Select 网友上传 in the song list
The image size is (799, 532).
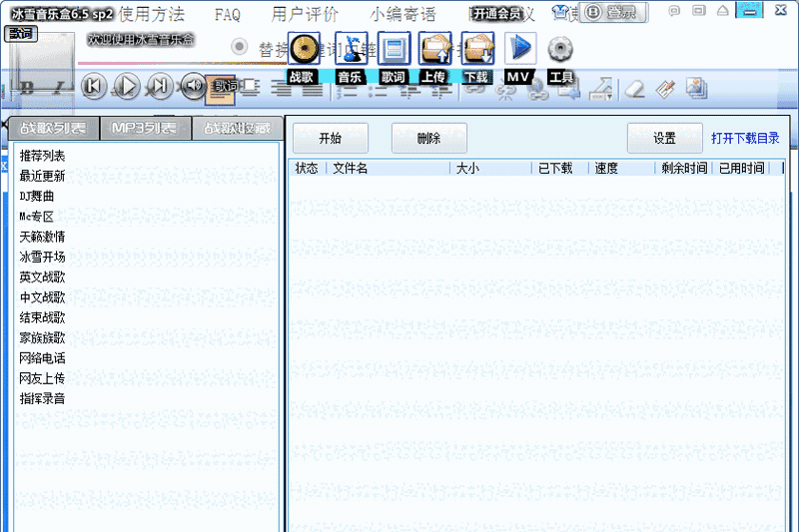(42, 378)
